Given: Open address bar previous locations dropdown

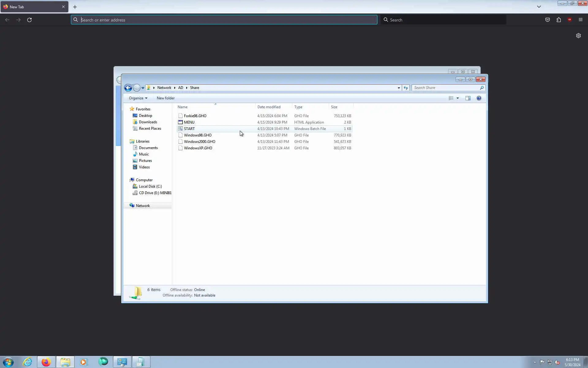Looking at the screenshot, I should click(x=399, y=88).
